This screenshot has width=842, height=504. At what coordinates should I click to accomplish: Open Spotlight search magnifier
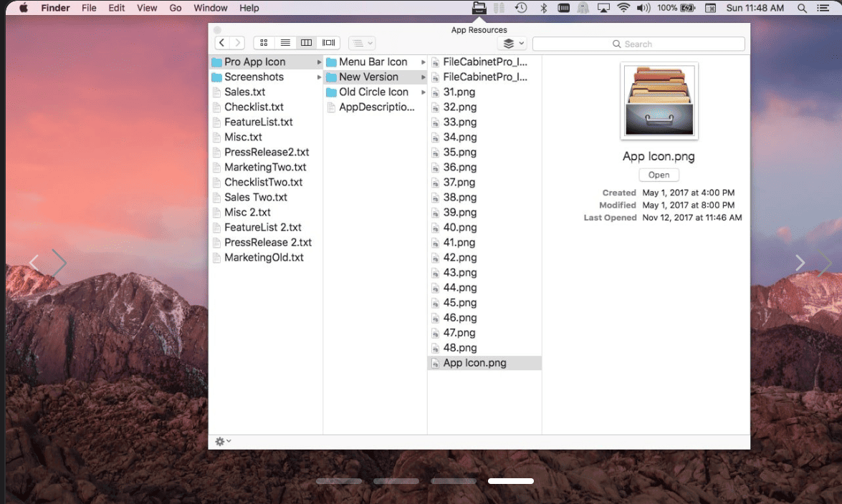coord(802,8)
